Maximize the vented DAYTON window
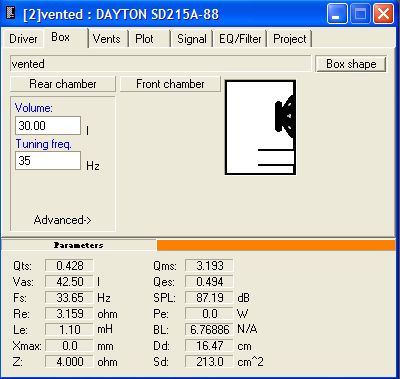Screen dimensions: 400x379 tap(360, 14)
